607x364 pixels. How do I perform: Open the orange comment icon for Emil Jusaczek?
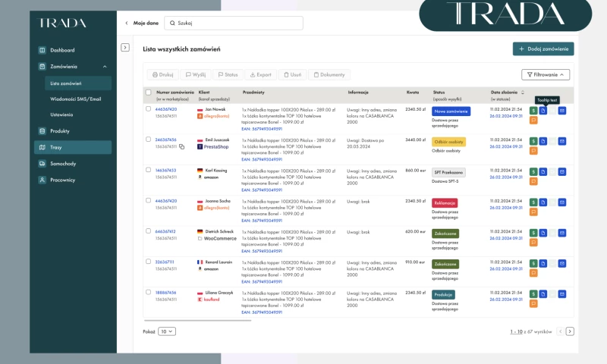533,151
